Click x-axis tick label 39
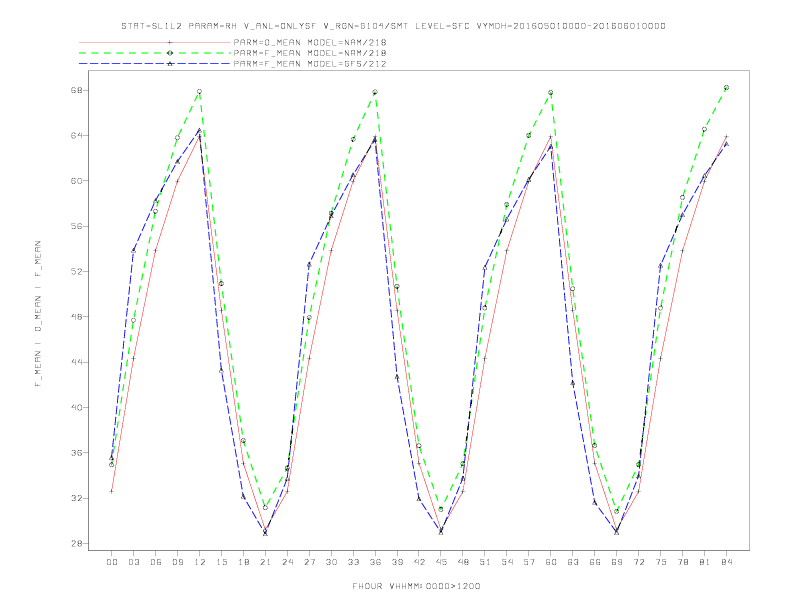 (397, 562)
